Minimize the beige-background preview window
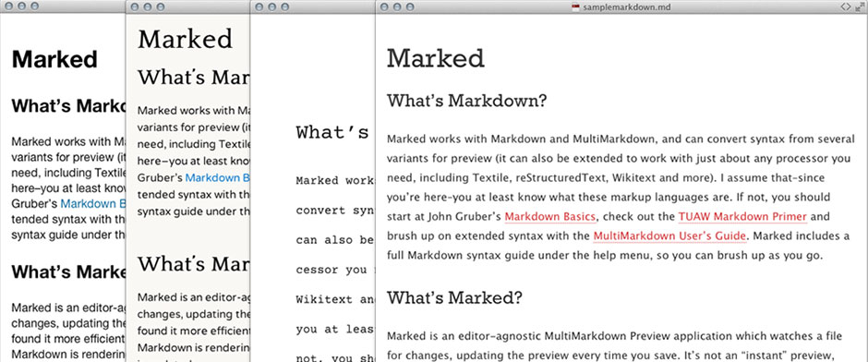This screenshot has height=362, width=868. (x=147, y=6)
